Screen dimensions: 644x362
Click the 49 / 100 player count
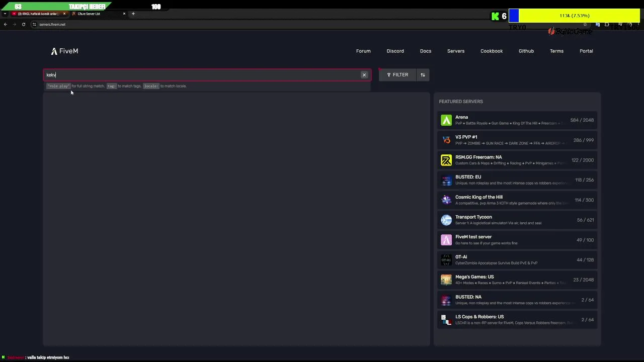[585, 240]
